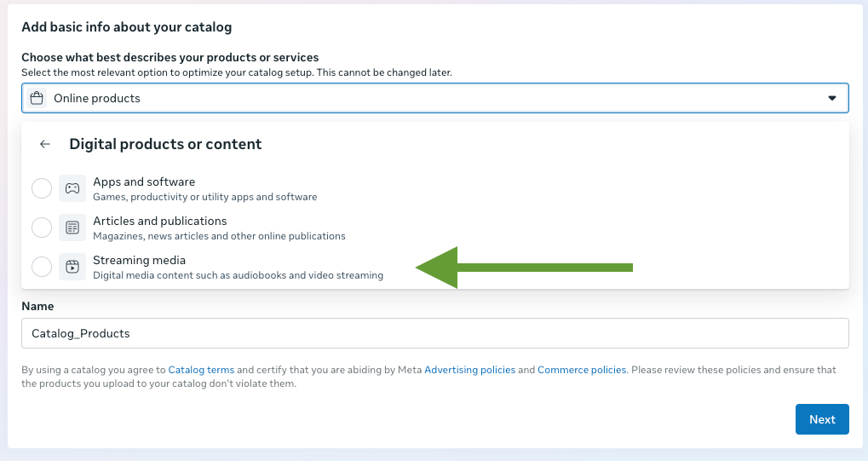Click the Next button
This screenshot has width=868, height=461.
822,419
